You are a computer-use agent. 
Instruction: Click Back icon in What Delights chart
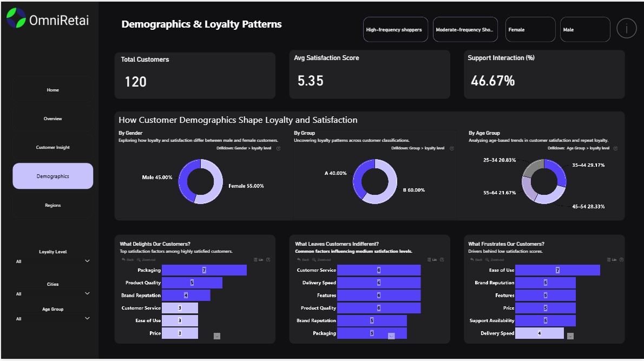pos(128,260)
